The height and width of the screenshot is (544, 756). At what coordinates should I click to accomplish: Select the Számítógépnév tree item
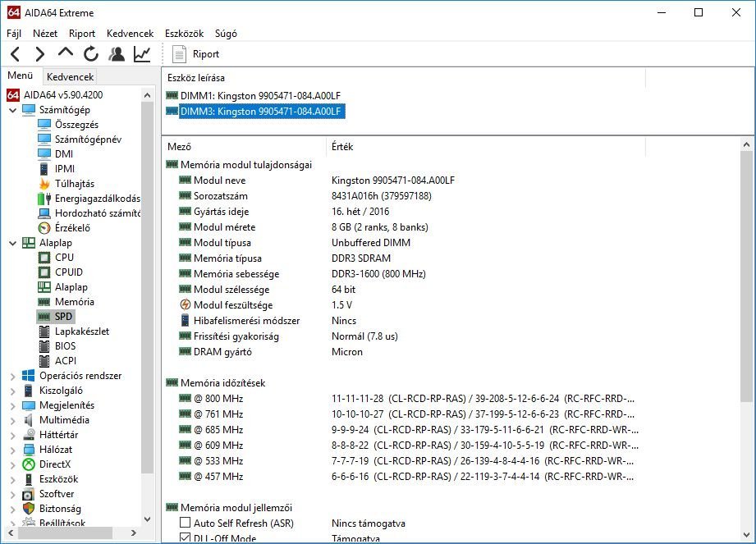click(x=88, y=139)
